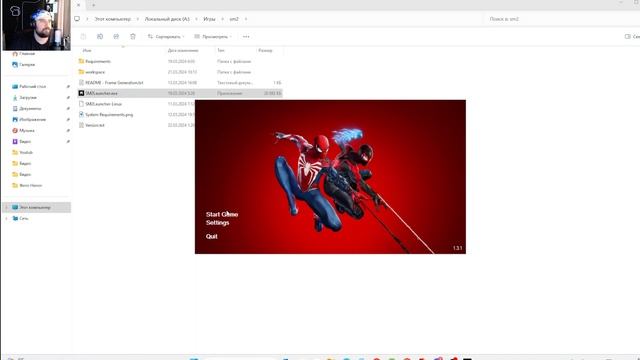The image size is (640, 360).
Task: Click the delete trash icon in toolbar
Action: (133, 36)
